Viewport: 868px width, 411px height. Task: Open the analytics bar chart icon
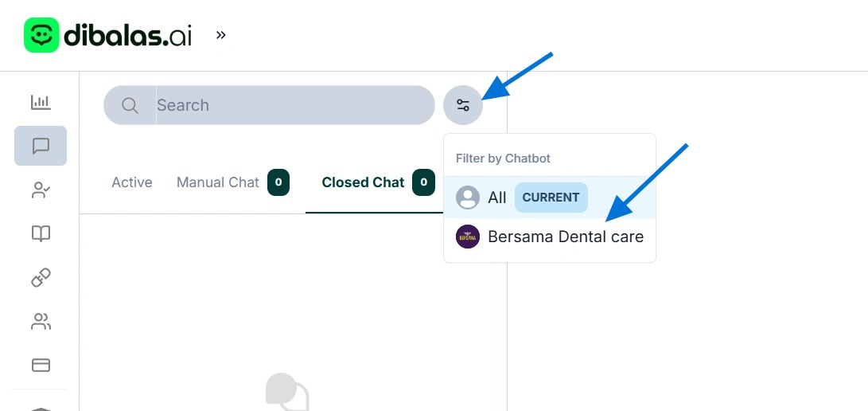(41, 102)
